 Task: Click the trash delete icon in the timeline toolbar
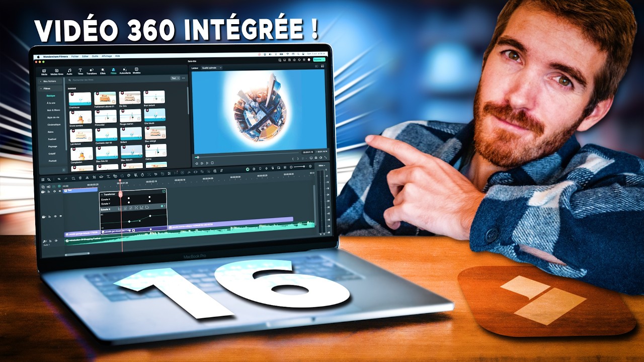80,177
